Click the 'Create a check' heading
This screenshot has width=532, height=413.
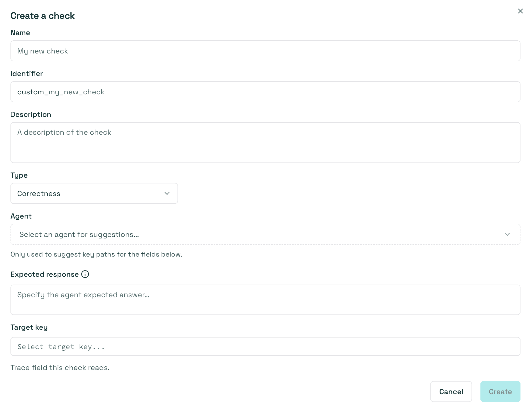(x=43, y=16)
